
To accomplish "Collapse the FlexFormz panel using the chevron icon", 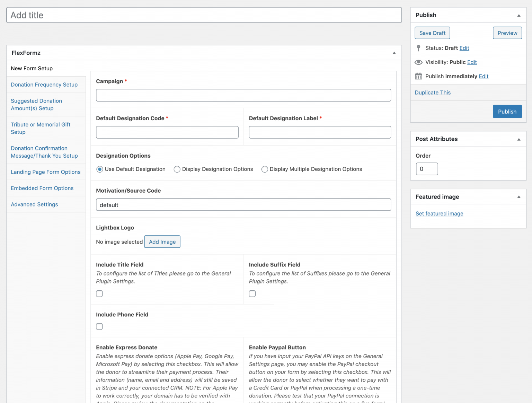I will click(394, 53).
